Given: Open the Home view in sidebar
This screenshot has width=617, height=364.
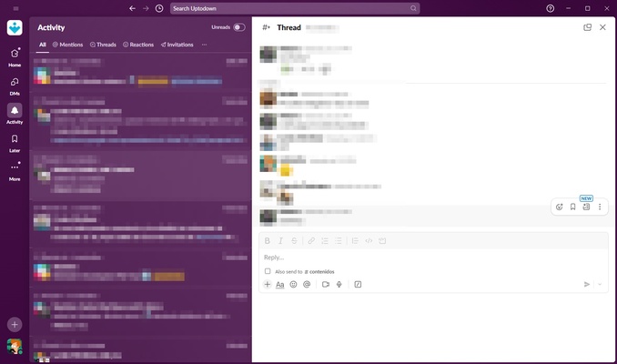Looking at the screenshot, I should tap(15, 57).
